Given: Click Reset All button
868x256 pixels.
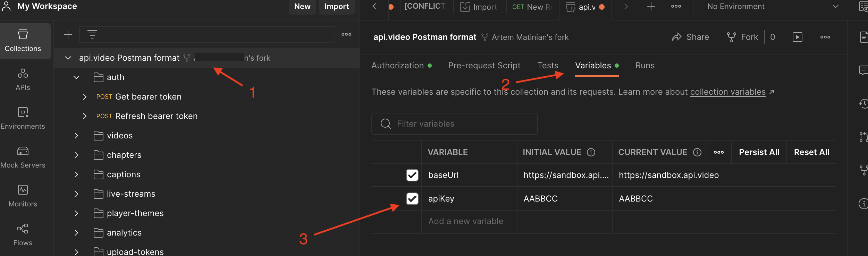Looking at the screenshot, I should pyautogui.click(x=811, y=152).
